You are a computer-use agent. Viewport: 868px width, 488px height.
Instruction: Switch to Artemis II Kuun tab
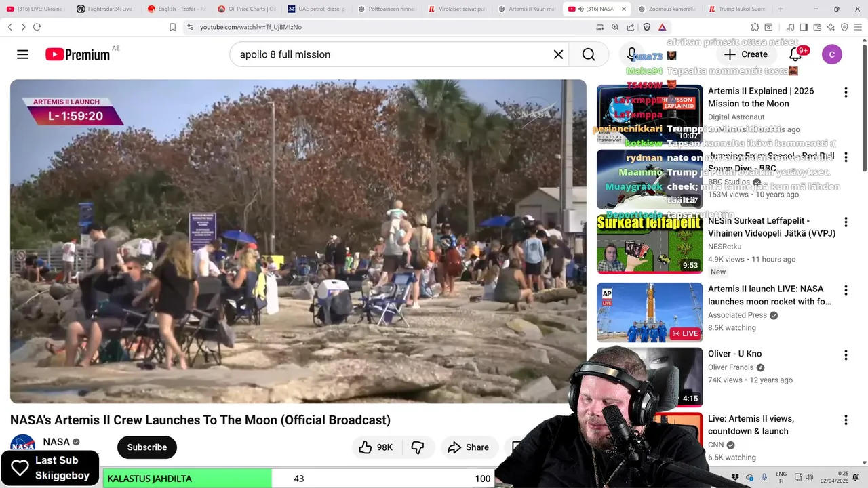[x=527, y=9]
